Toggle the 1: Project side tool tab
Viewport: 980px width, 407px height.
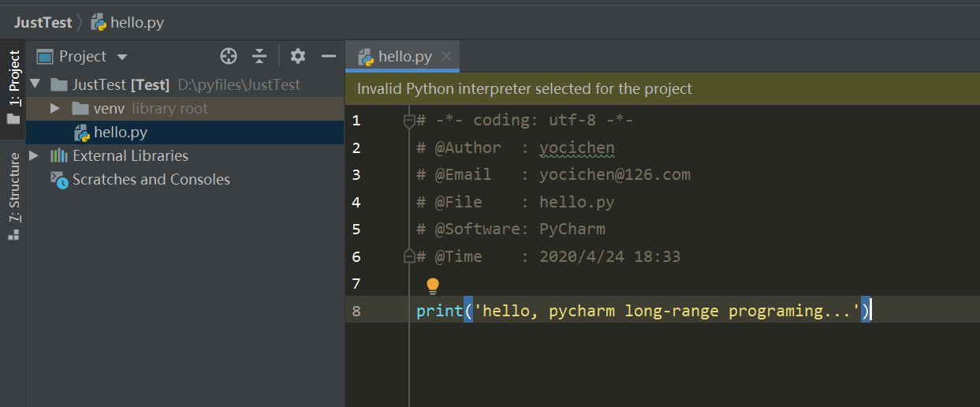pos(13,88)
